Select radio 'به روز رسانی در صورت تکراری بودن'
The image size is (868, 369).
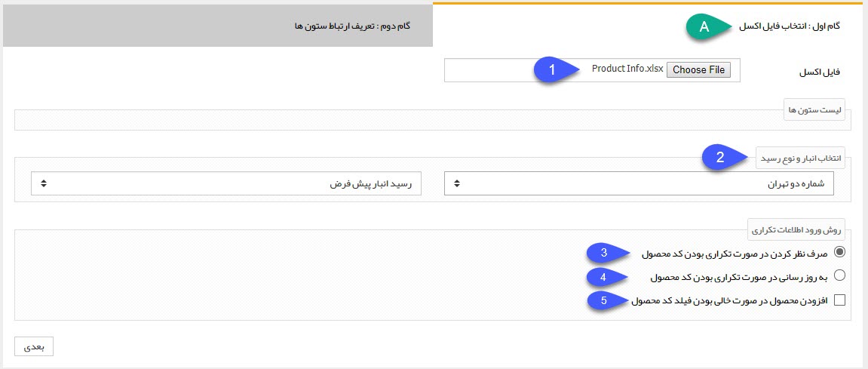click(839, 275)
